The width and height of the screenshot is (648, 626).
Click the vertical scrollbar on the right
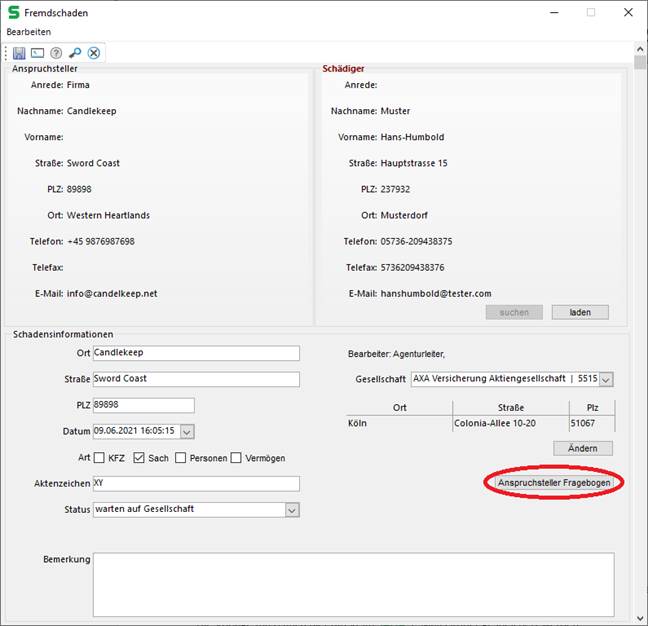639,300
